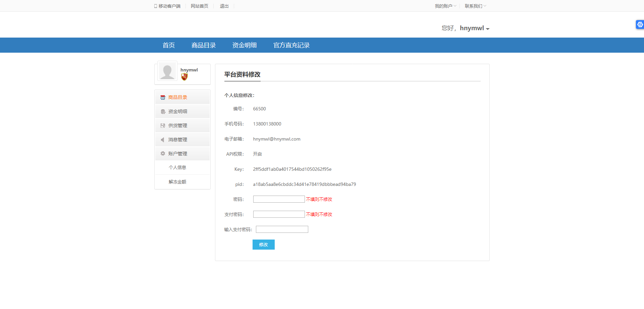644x309 pixels.
Task: Select 个人信息 in the sidebar submenu
Action: pyautogui.click(x=177, y=167)
